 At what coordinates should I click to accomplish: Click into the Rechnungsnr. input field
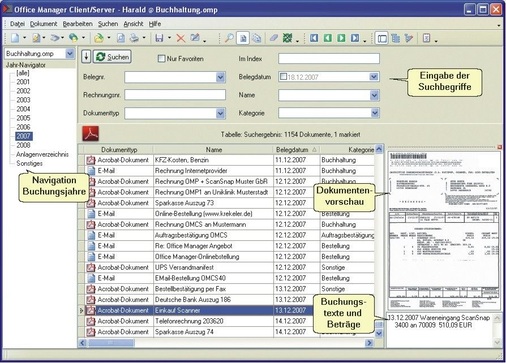175,95
